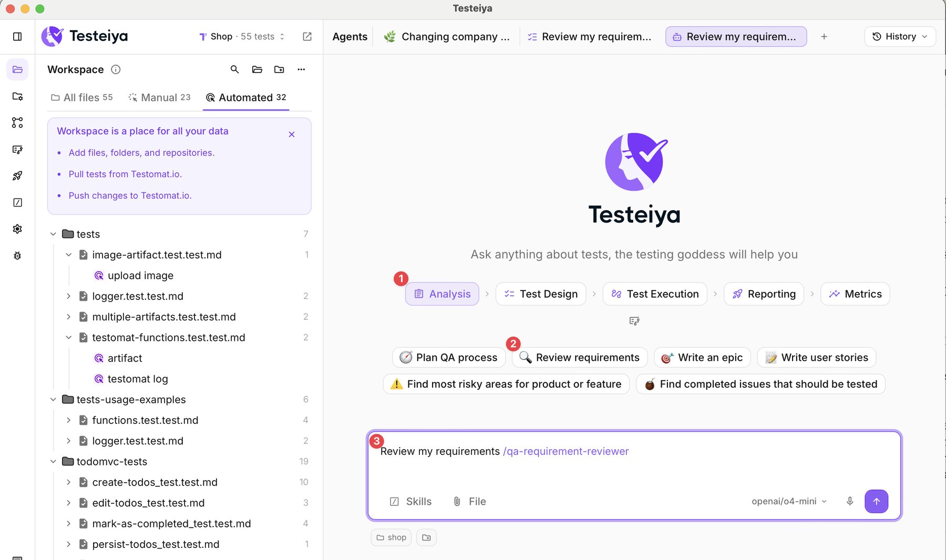Expand functions.test.test.md file
The width and height of the screenshot is (946, 560).
click(68, 420)
